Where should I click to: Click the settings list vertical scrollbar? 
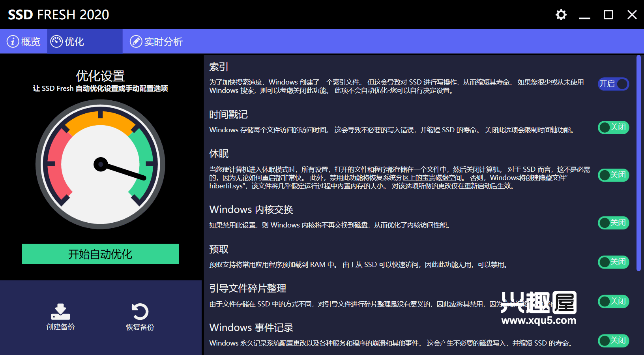point(638,163)
